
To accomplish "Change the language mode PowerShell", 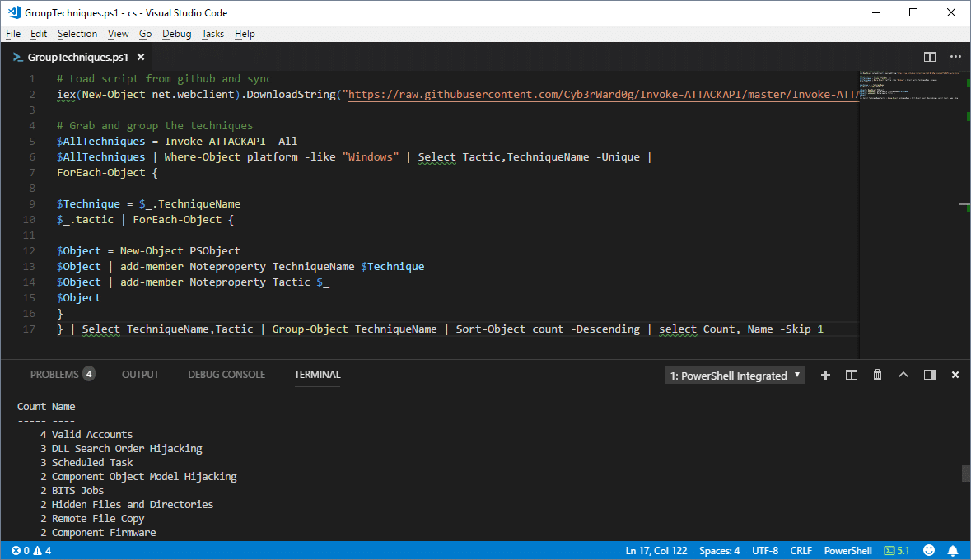I will click(847, 551).
